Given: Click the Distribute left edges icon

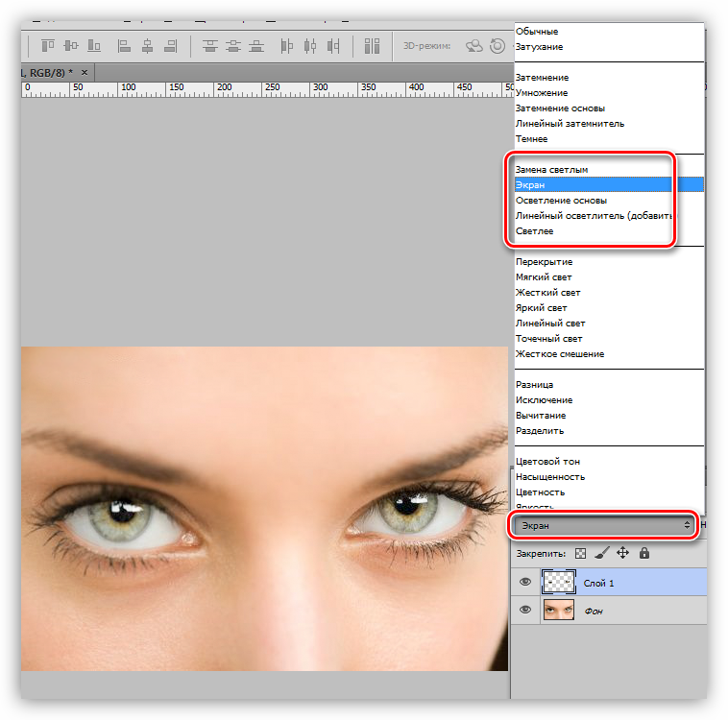Looking at the screenshot, I should click(x=287, y=45).
